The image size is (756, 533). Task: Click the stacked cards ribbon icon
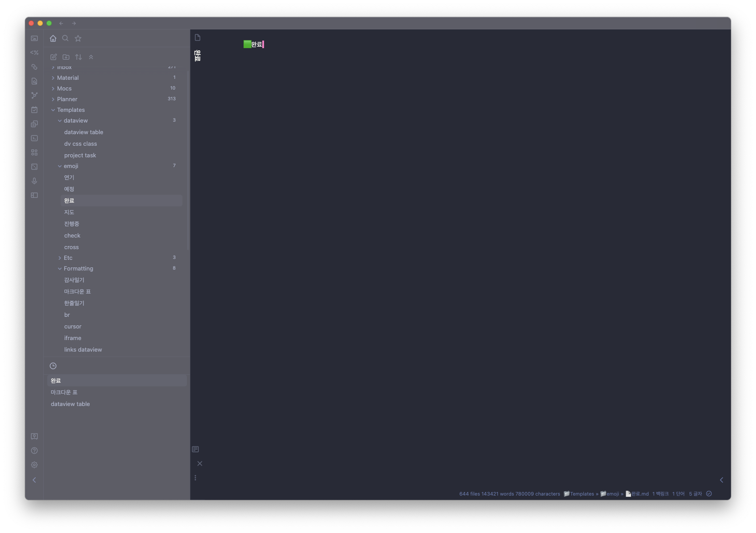34,124
